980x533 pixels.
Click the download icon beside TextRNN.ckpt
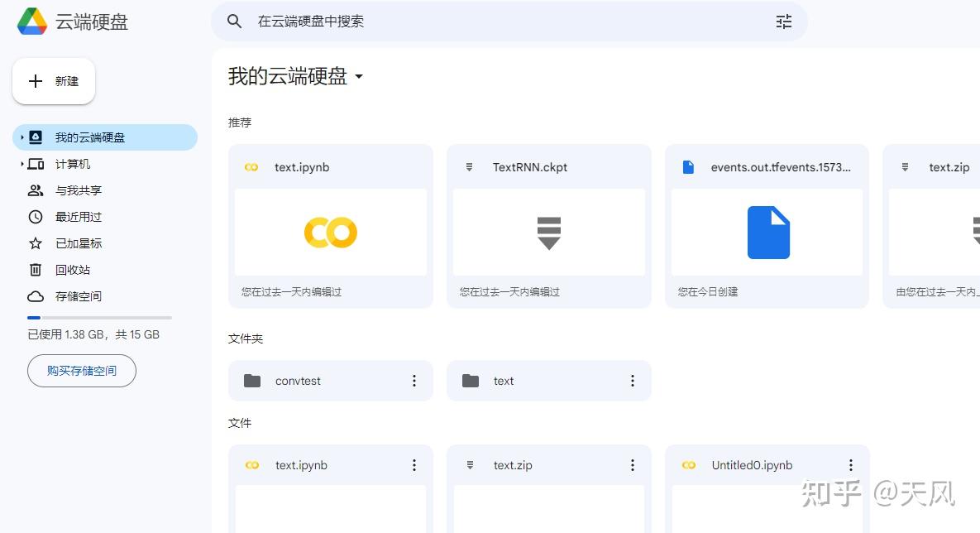click(471, 166)
